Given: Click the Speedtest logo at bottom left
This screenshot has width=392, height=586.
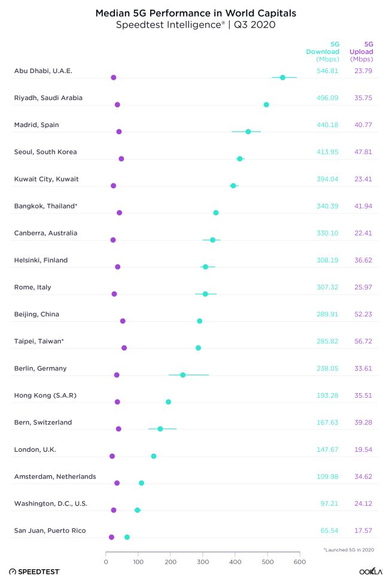Looking at the screenshot, I should tap(35, 572).
